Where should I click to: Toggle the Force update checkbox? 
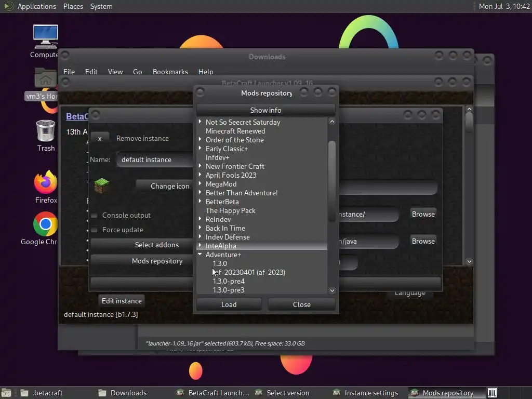point(95,230)
